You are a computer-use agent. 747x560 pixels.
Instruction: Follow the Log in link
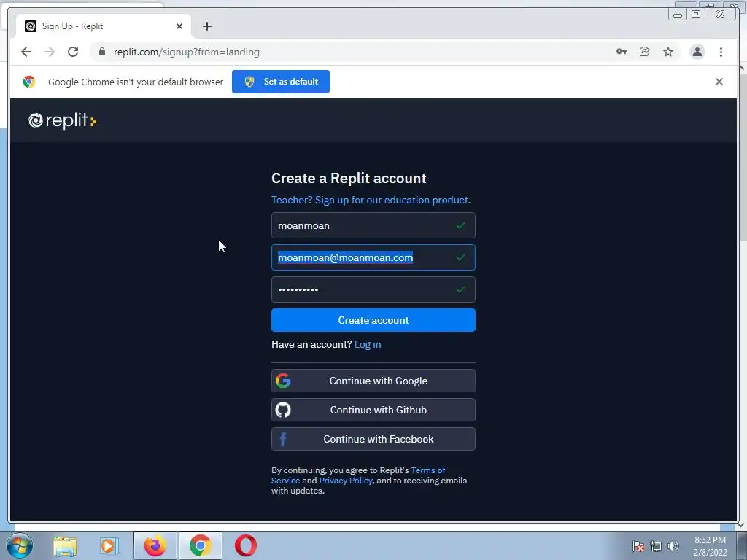(x=368, y=344)
